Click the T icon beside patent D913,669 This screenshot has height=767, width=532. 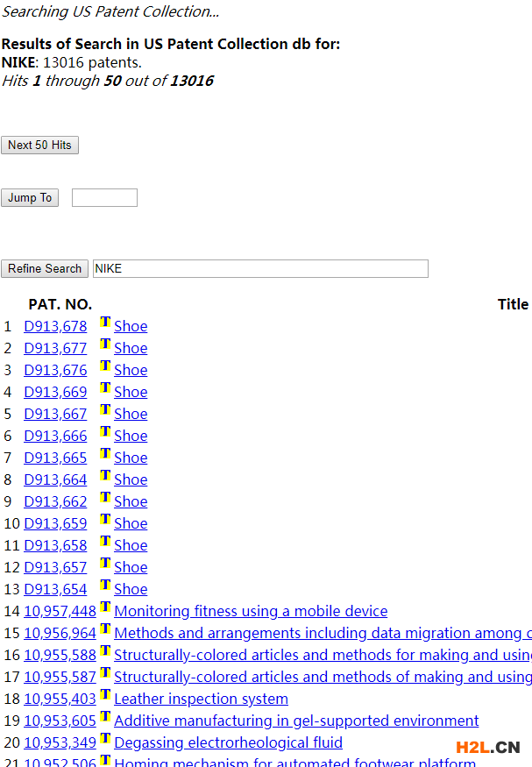[105, 387]
